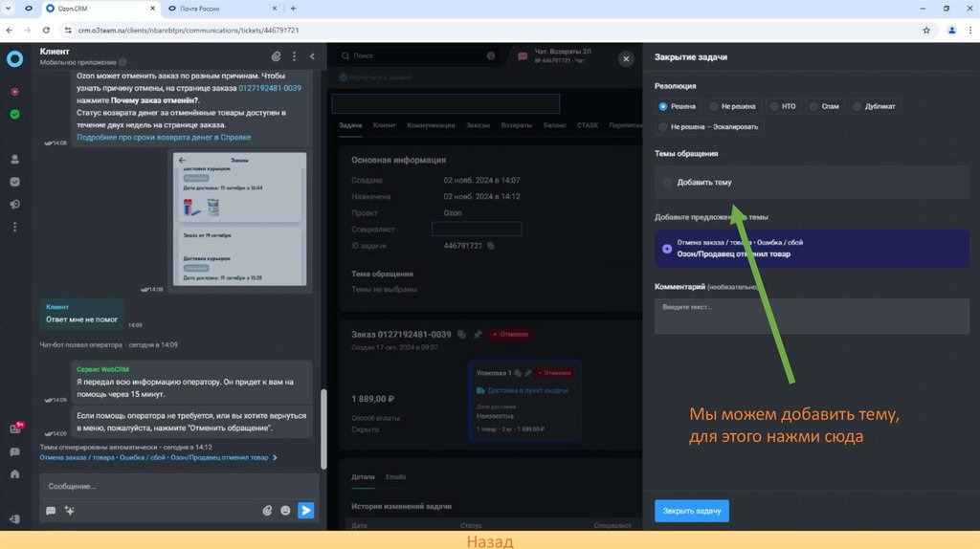
Task: Open the Ozon CRM logo home
Action: pos(15,58)
